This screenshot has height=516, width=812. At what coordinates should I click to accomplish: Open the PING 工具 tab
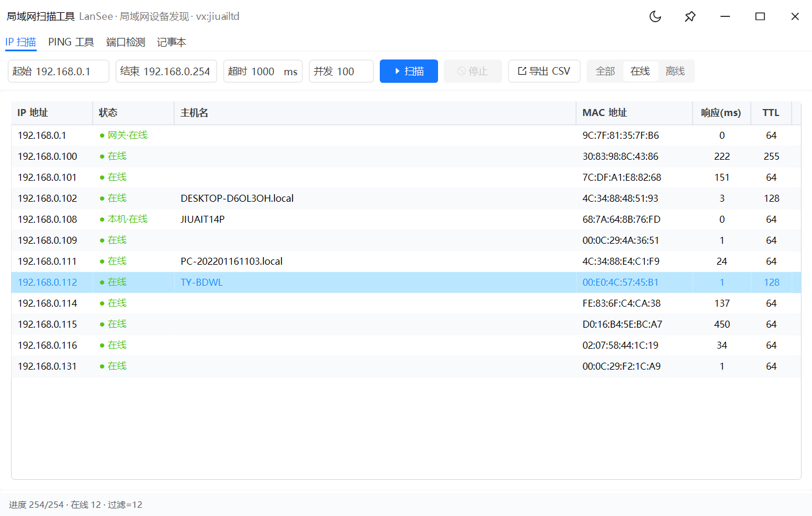tap(71, 42)
